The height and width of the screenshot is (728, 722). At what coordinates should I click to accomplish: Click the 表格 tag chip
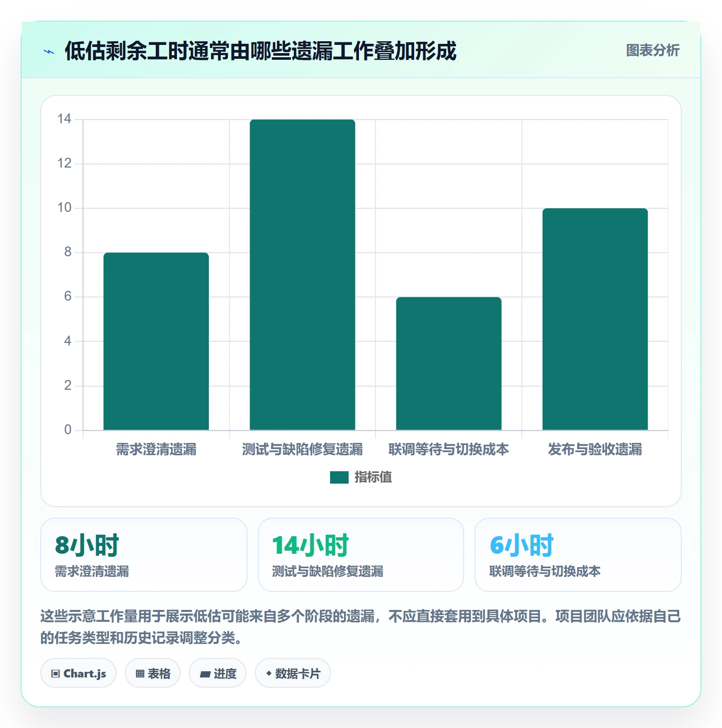(153, 673)
